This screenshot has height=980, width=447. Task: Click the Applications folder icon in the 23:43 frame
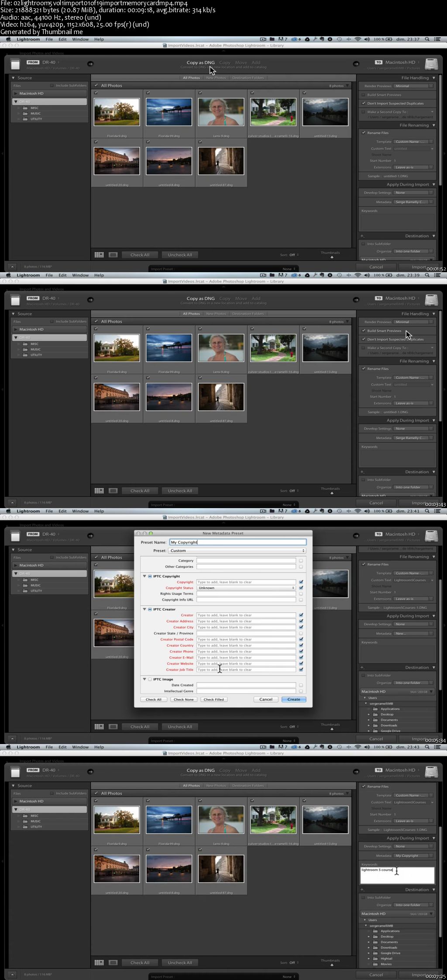375,931
